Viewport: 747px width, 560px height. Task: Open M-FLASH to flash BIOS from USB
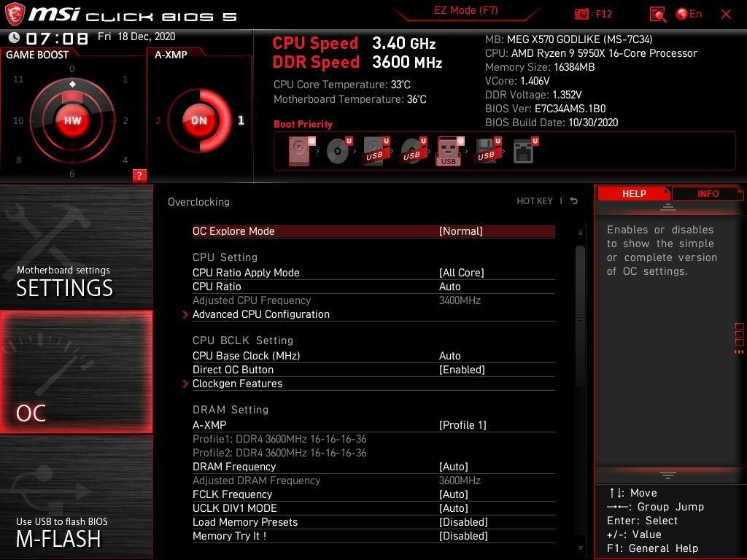76,497
